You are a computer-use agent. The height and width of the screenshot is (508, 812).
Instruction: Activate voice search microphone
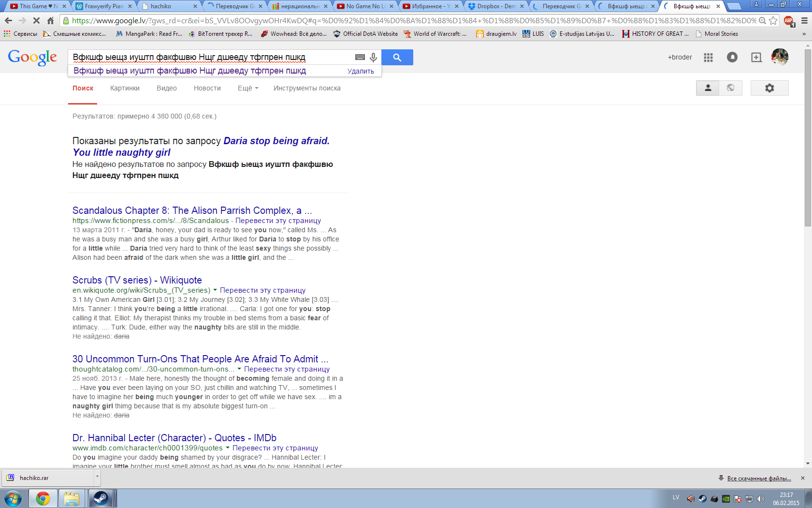pos(373,57)
